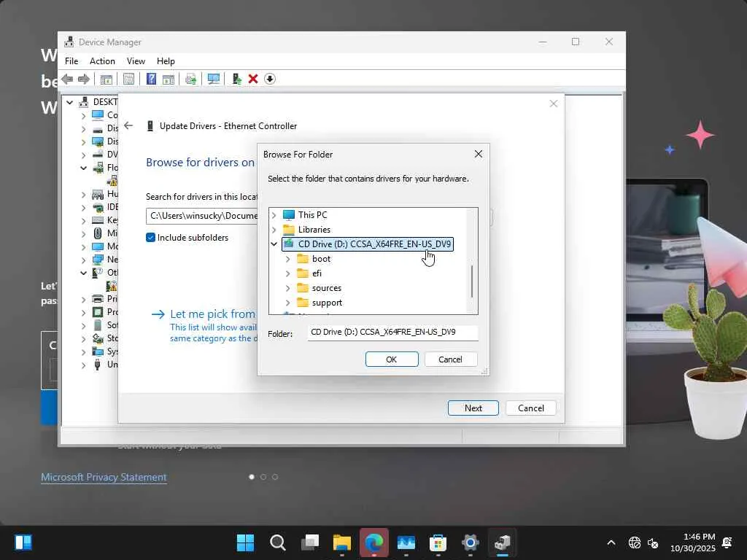Click the Universal Serial Bus icon in tree

[x=98, y=365]
